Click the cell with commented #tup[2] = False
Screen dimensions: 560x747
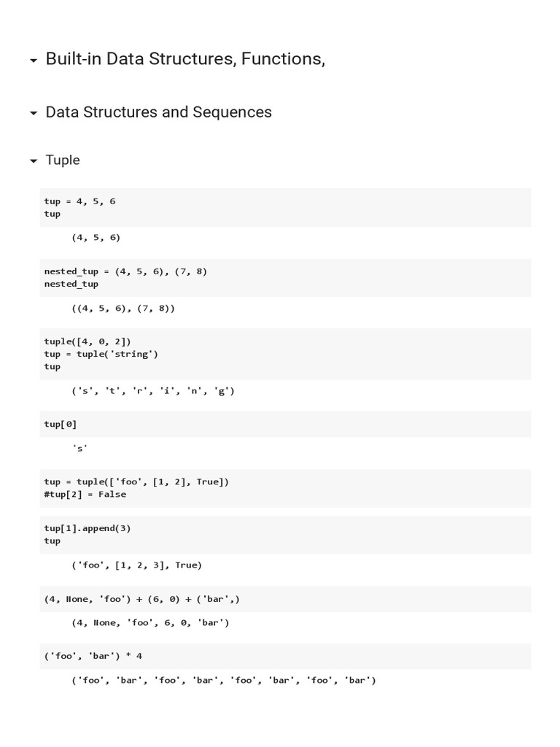[285, 487]
